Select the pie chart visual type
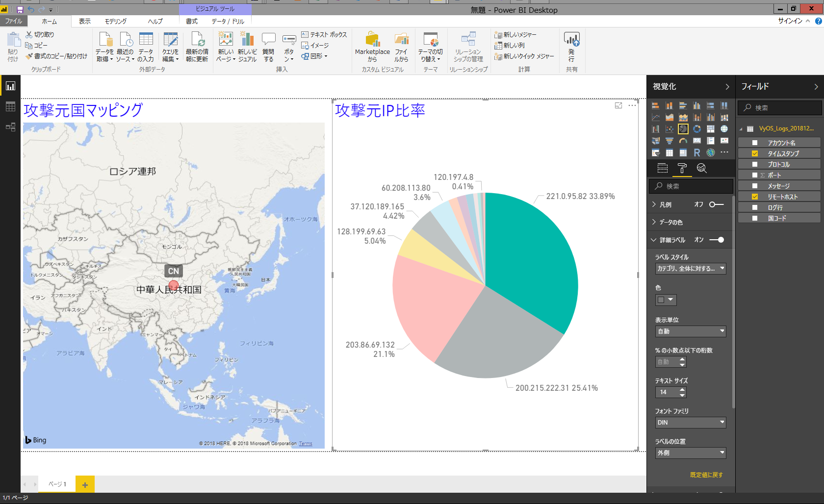824x504 pixels. pos(683,129)
